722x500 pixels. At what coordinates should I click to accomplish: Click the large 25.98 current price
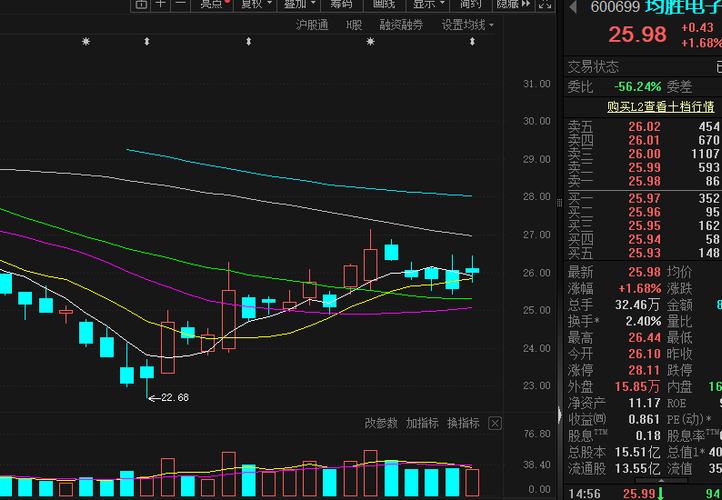pos(637,35)
